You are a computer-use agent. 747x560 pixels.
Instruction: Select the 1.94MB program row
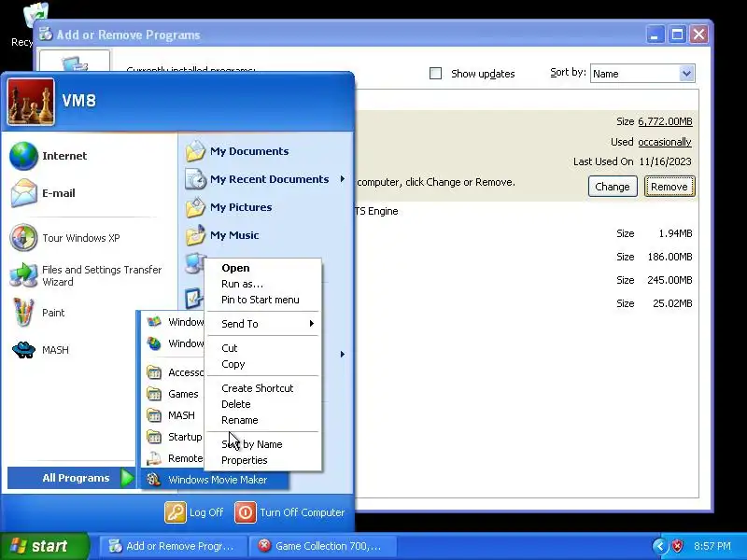pos(527,233)
